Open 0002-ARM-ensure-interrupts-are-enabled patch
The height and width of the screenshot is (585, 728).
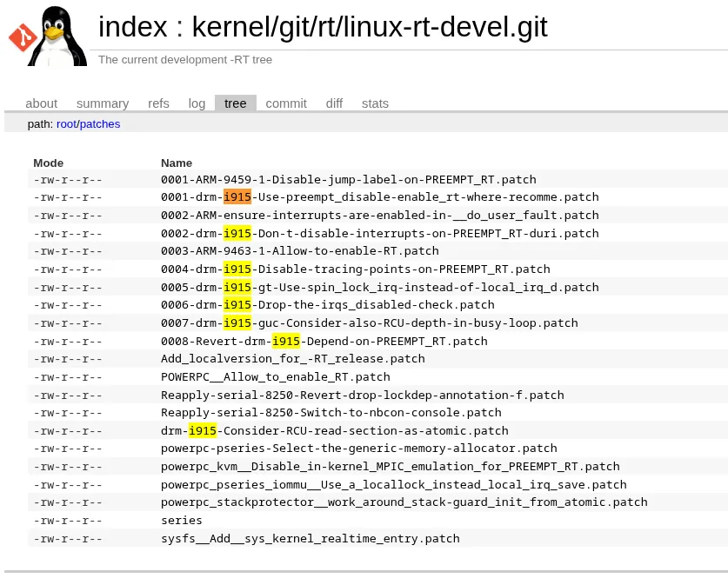pos(380,216)
